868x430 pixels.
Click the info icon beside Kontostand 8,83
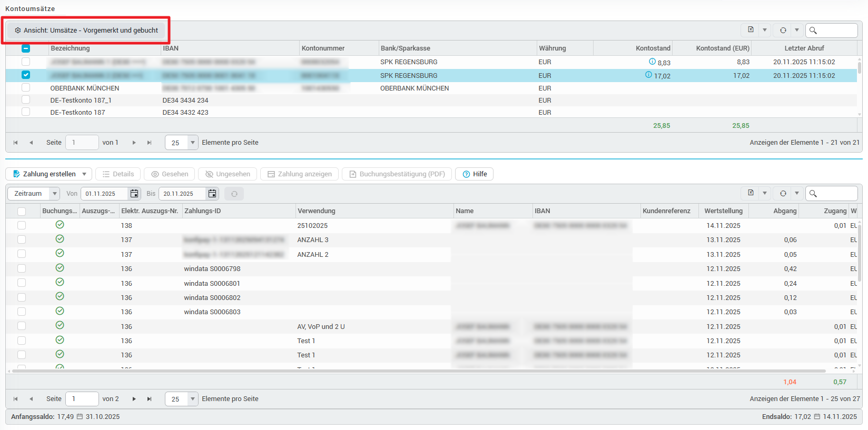coord(652,62)
